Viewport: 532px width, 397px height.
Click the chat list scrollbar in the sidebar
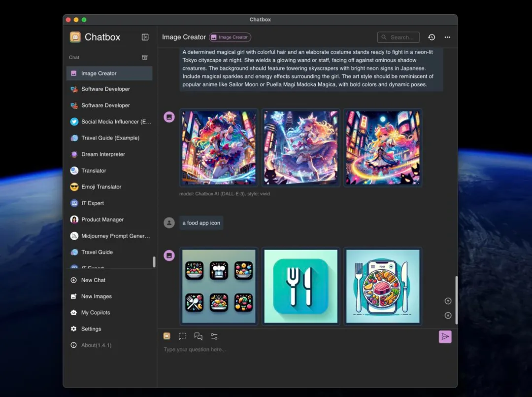point(154,262)
